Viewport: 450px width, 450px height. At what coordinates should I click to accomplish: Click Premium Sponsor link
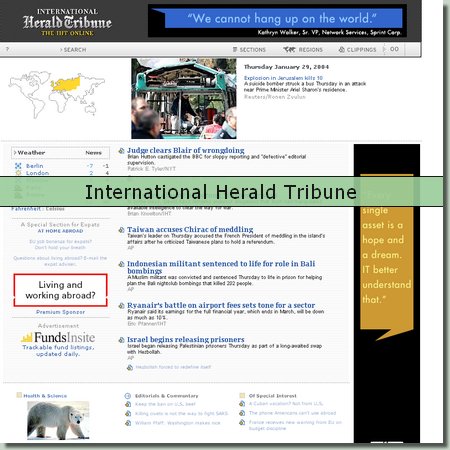coord(60,312)
